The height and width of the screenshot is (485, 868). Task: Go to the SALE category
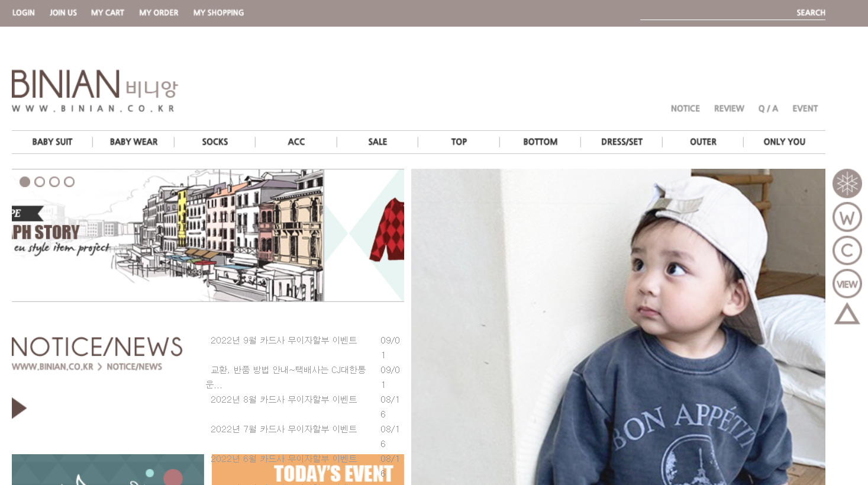click(377, 142)
